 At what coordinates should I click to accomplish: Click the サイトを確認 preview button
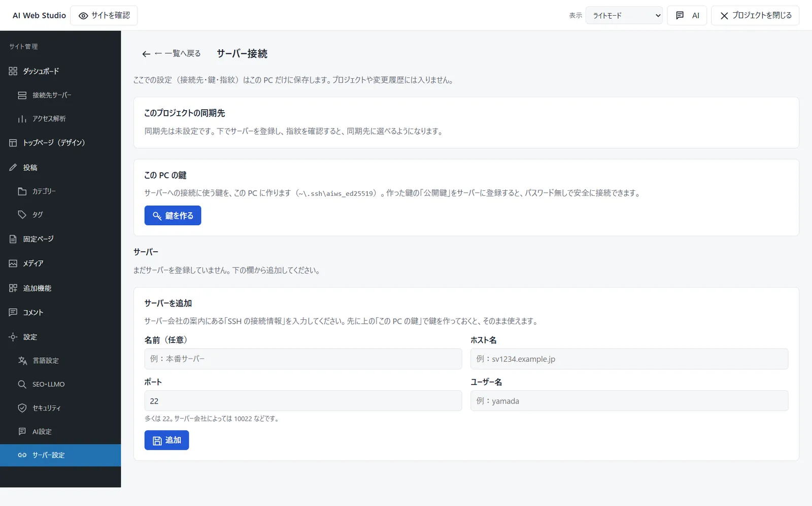104,15
